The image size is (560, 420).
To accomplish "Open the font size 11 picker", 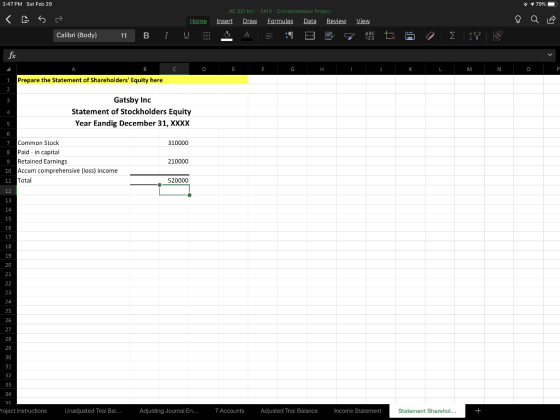I will 124,35.
